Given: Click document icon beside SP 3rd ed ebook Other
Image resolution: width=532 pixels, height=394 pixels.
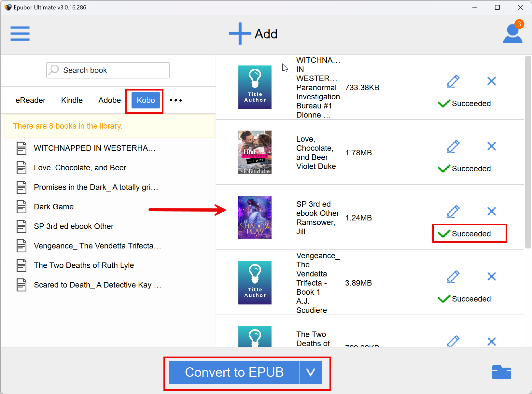Looking at the screenshot, I should coord(21,226).
